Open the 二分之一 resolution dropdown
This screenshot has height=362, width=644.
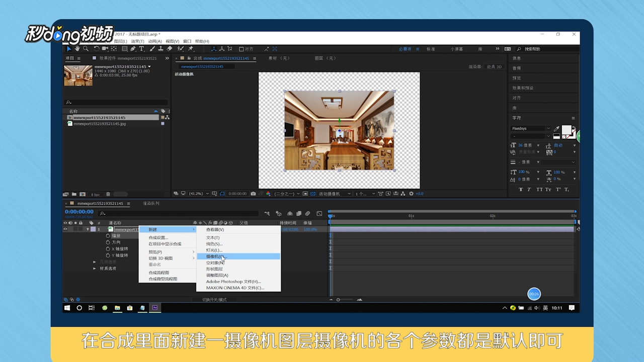(x=287, y=194)
